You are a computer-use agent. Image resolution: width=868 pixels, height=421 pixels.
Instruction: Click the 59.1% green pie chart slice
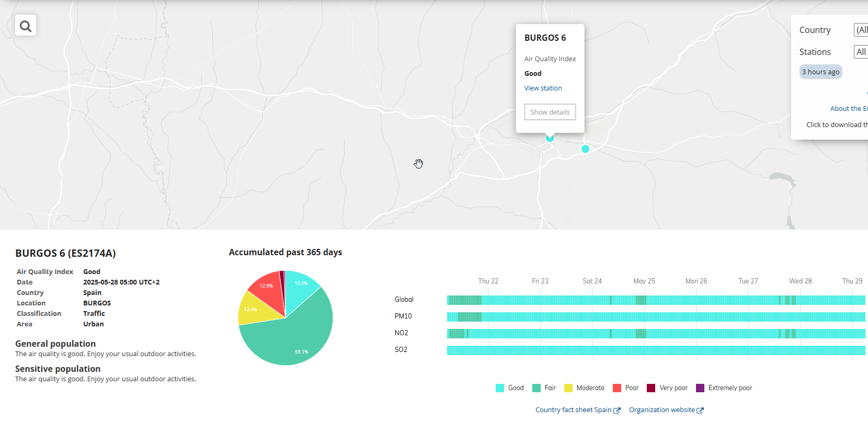point(293,340)
